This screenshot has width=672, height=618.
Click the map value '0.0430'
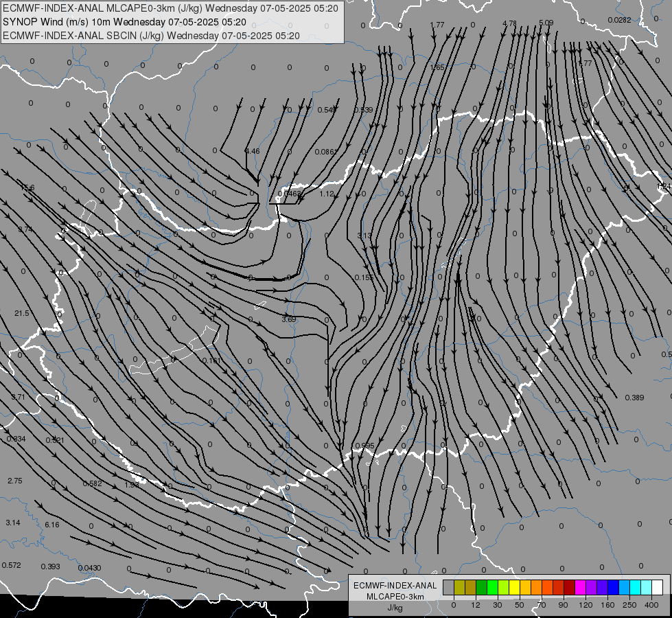click(x=89, y=568)
